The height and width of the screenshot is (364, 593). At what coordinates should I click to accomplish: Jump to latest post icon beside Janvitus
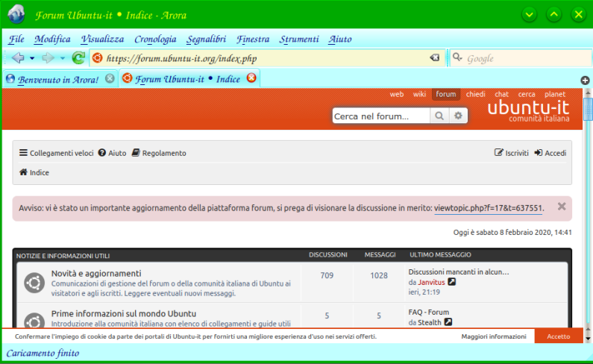coord(451,282)
